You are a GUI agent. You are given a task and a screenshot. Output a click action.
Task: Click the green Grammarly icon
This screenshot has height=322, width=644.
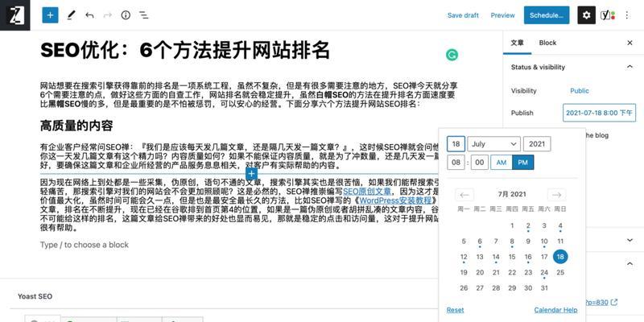click(452, 55)
